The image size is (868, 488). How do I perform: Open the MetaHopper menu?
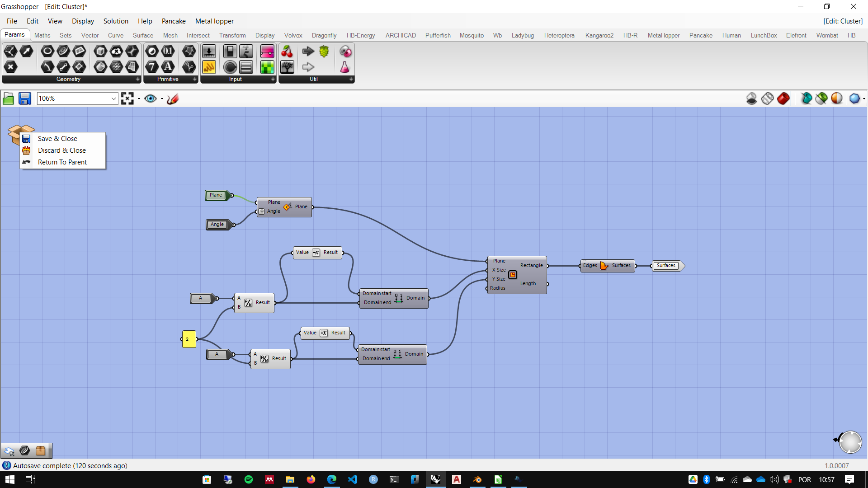(x=214, y=21)
